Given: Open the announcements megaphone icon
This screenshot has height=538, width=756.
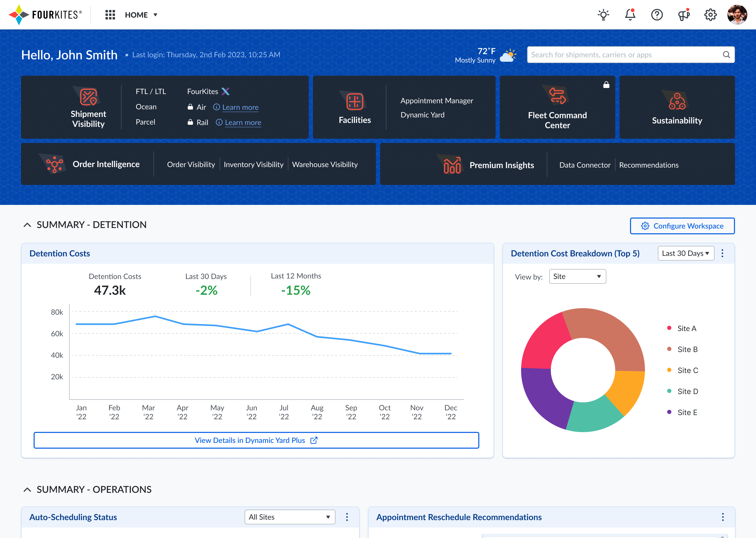Looking at the screenshot, I should [x=684, y=15].
